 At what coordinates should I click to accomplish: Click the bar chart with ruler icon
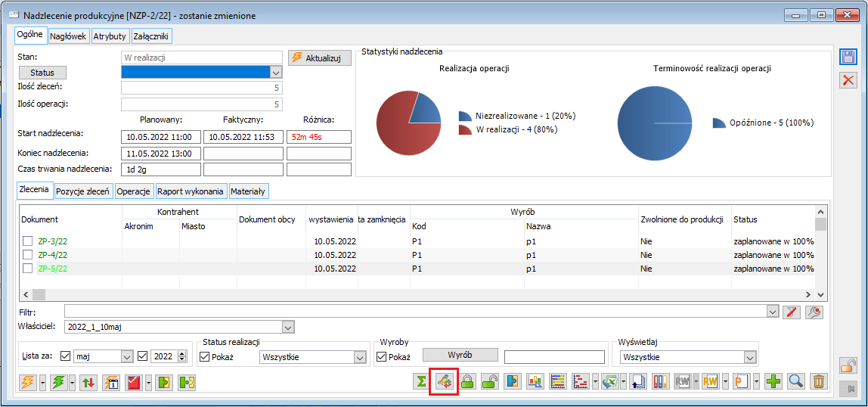pyautogui.click(x=537, y=381)
